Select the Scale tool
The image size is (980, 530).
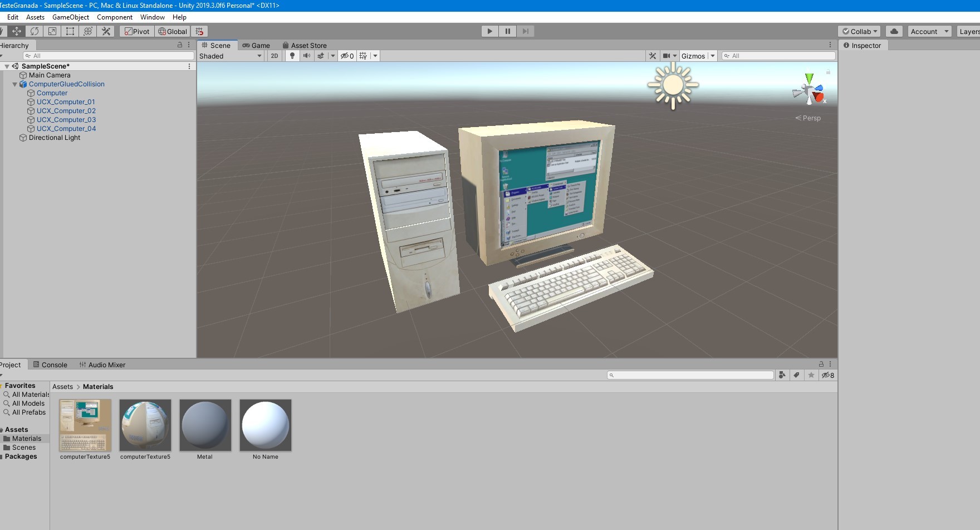coord(52,31)
